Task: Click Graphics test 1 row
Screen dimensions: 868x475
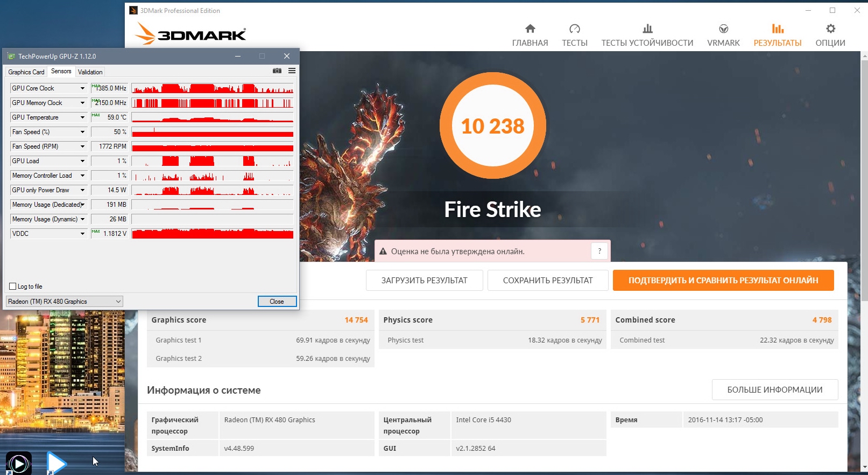Action: [261, 340]
